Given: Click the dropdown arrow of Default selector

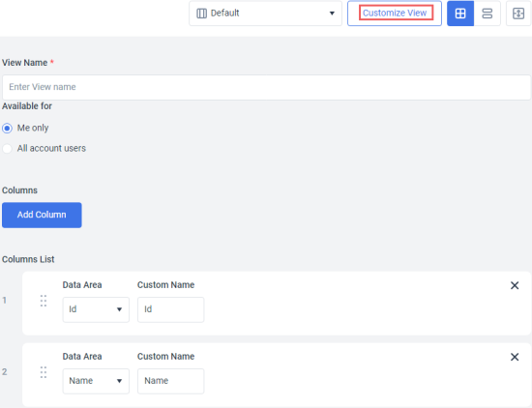Looking at the screenshot, I should click(x=332, y=14).
